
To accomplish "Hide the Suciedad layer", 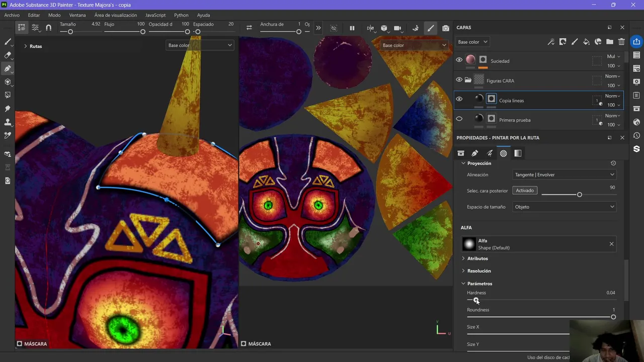I will pos(459,60).
